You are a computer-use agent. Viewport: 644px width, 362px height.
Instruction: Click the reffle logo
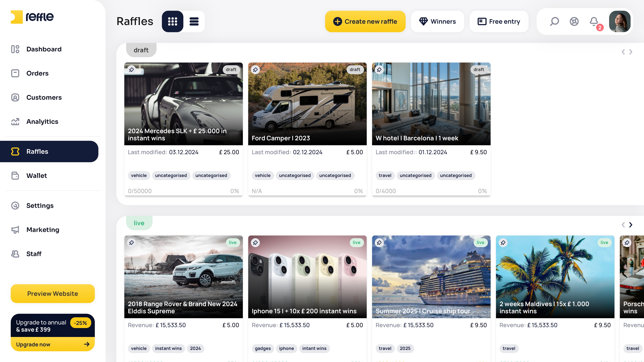pyautogui.click(x=32, y=17)
